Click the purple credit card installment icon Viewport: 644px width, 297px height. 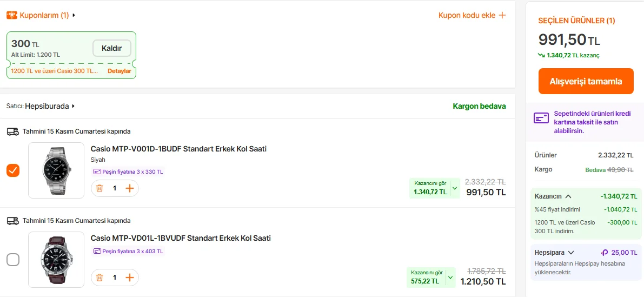click(x=541, y=118)
